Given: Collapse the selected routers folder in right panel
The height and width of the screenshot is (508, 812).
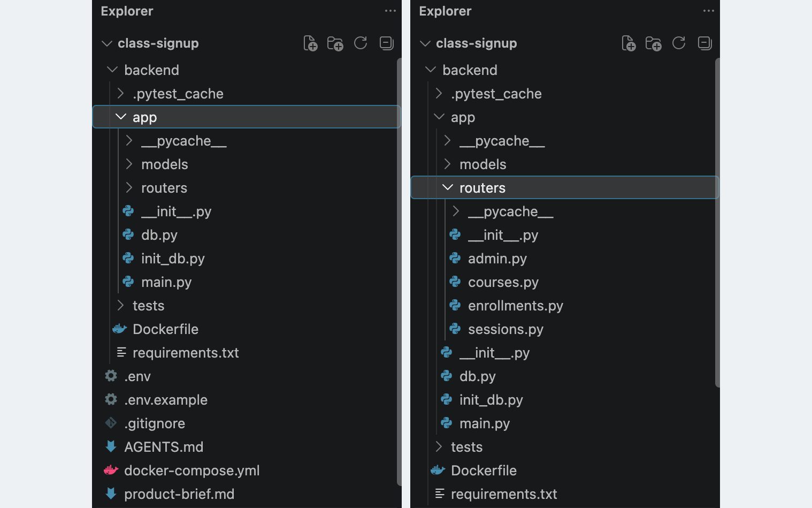Looking at the screenshot, I should pos(448,187).
